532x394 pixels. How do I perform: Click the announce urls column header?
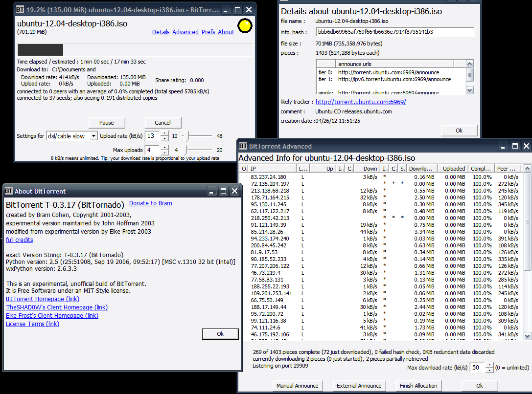tap(394, 64)
